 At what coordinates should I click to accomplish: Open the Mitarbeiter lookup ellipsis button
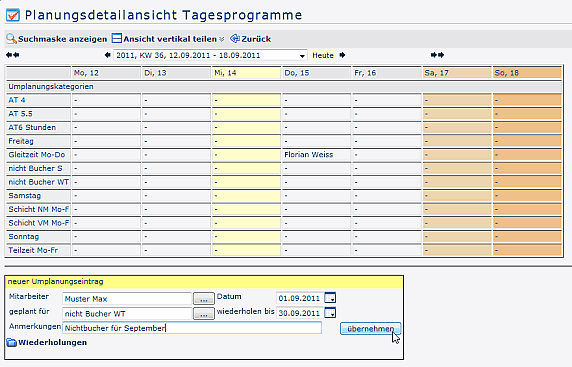(x=204, y=299)
